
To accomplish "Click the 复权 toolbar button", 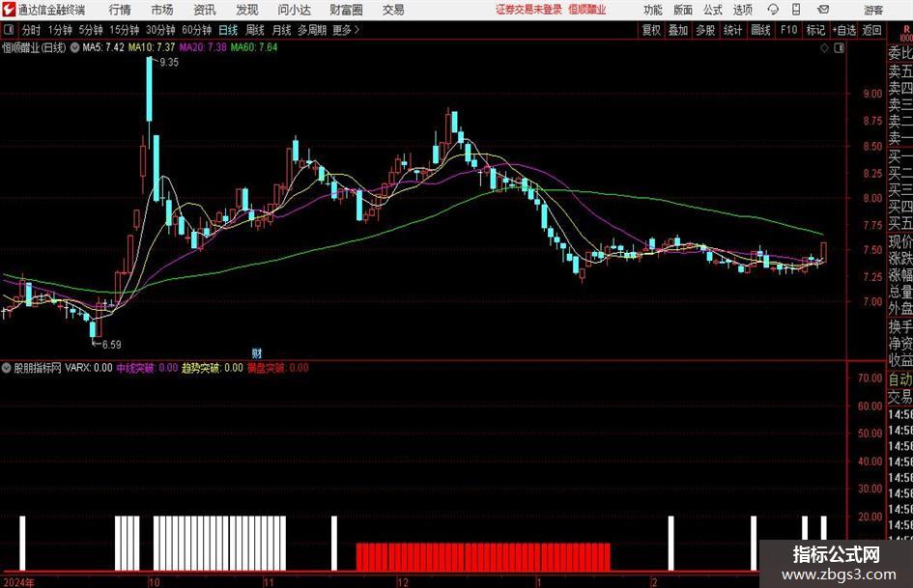I will [x=651, y=30].
